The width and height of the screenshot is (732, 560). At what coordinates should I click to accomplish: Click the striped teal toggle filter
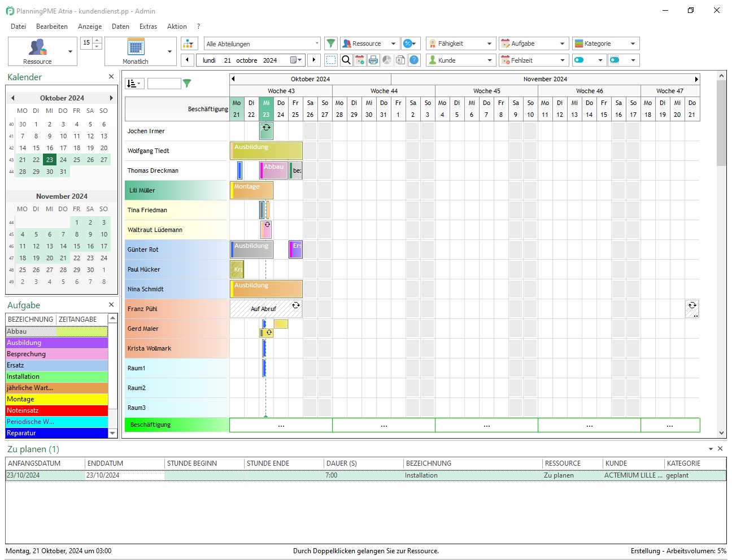(615, 60)
